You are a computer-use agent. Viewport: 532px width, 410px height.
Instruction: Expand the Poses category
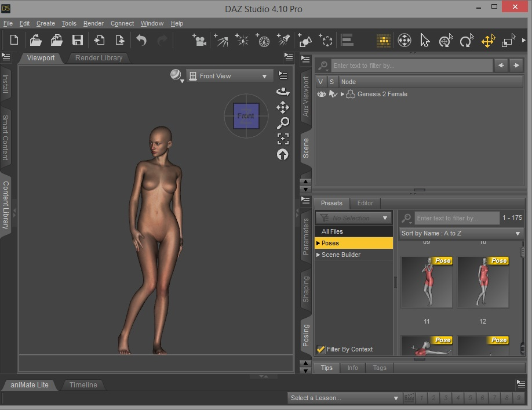(x=318, y=243)
